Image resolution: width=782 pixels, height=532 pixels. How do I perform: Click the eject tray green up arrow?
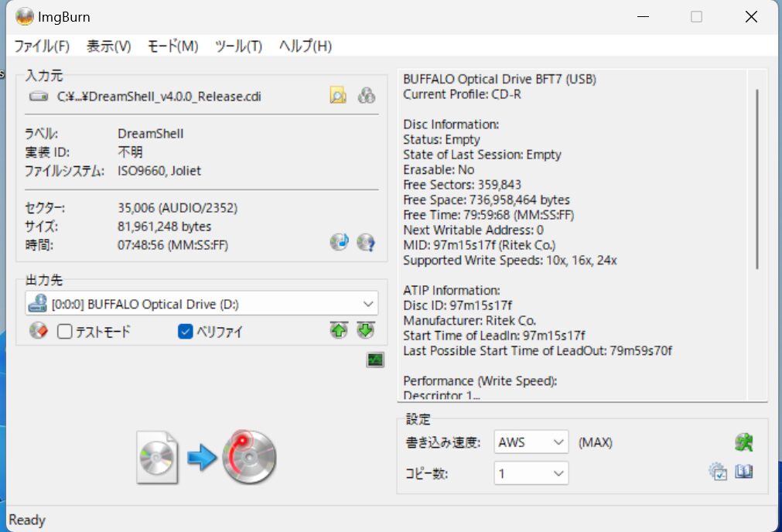click(339, 330)
